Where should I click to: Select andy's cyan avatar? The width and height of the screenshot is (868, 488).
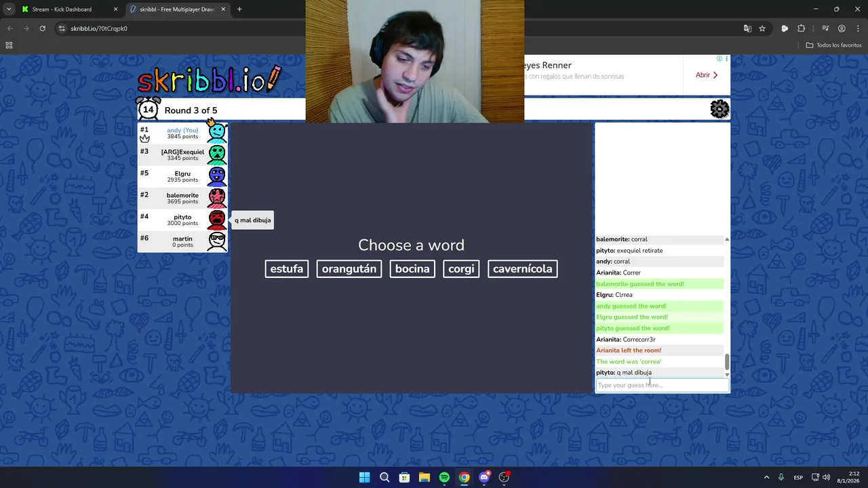click(217, 133)
